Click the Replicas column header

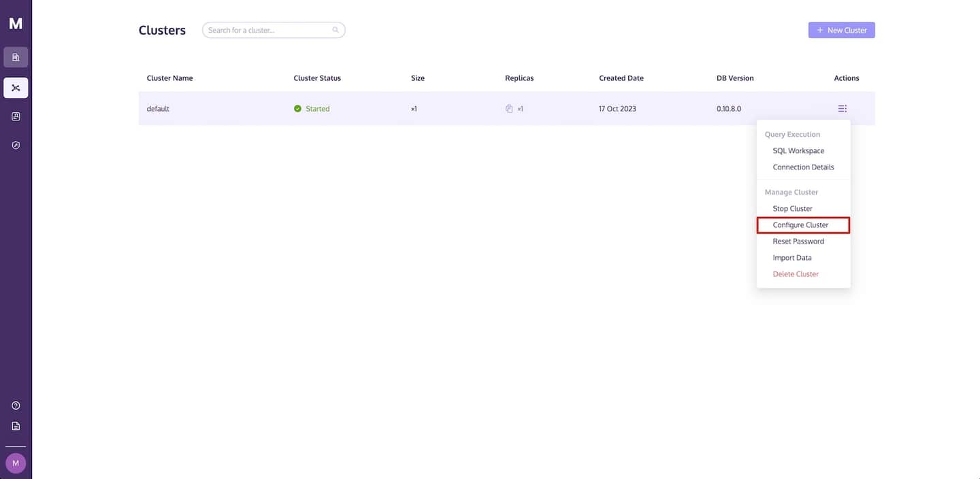519,78
